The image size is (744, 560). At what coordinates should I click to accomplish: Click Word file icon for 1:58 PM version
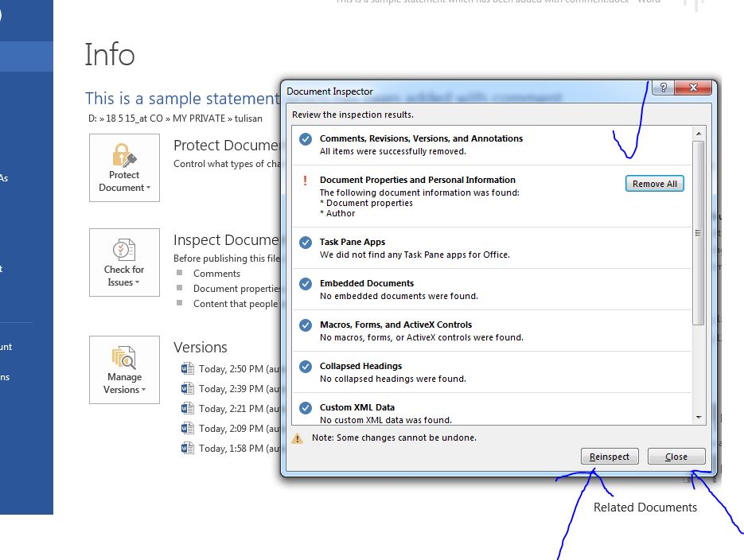(188, 448)
